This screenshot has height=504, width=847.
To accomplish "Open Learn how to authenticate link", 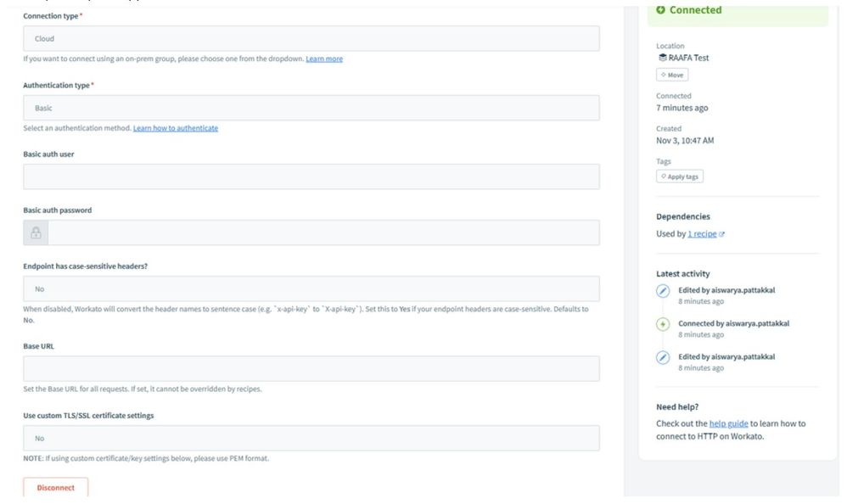I will point(176,128).
